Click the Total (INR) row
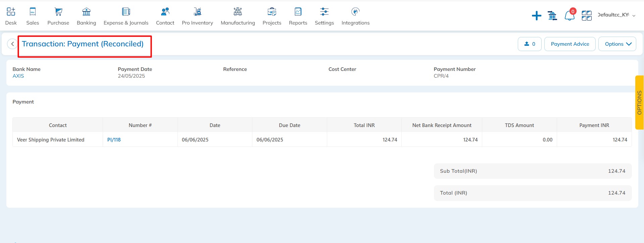 533,193
